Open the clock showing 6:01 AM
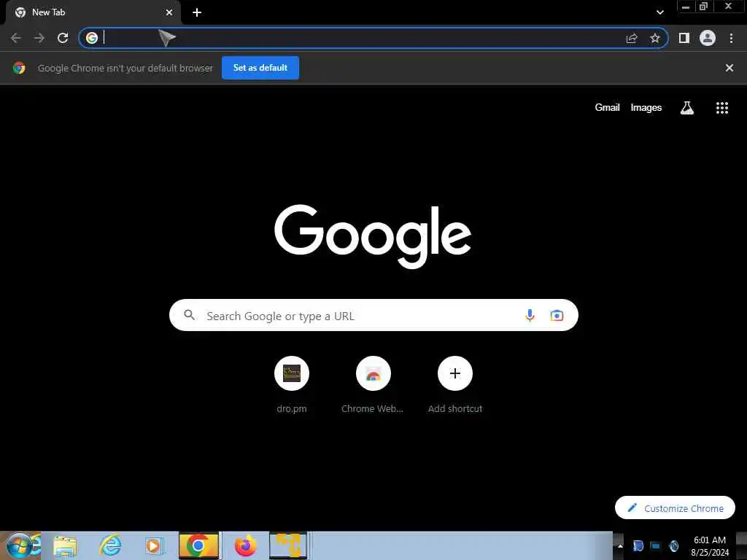 710,545
